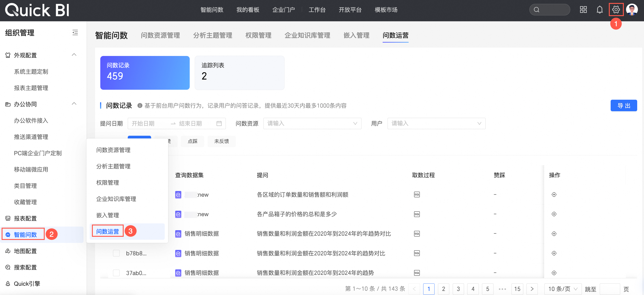Collapse the 外观配置 section
The height and width of the screenshot is (295, 644).
point(74,55)
